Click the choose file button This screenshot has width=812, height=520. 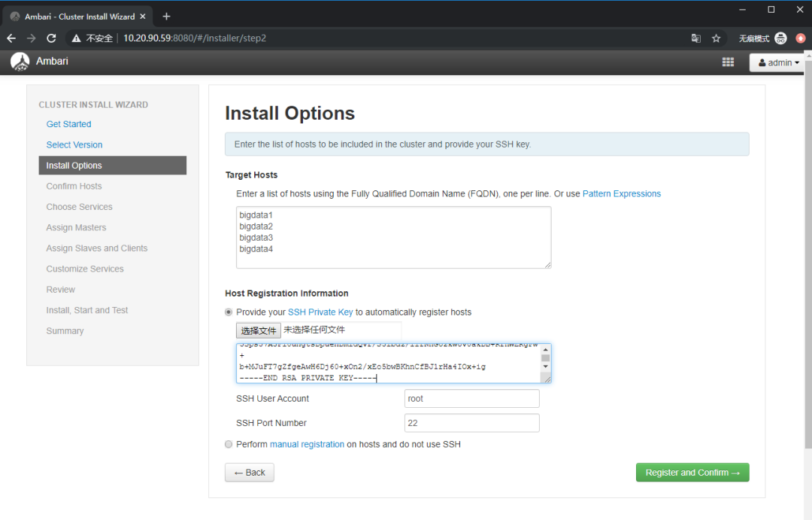pos(259,330)
